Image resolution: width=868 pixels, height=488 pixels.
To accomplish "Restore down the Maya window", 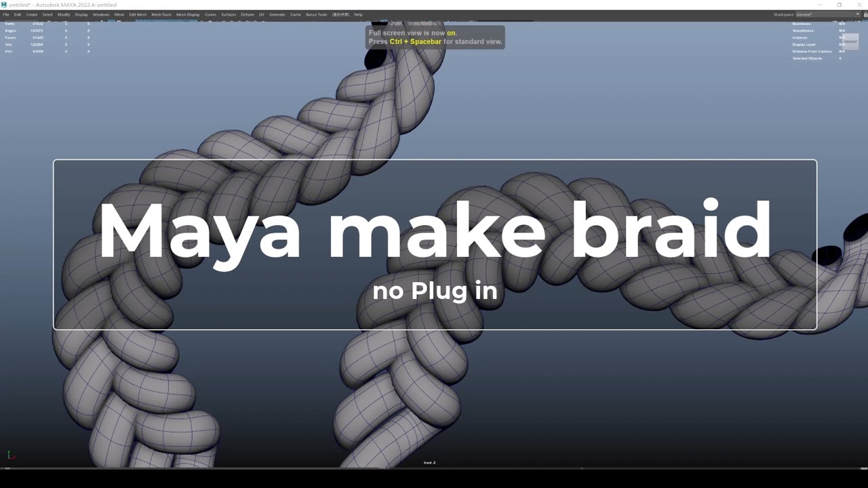I will tap(839, 5).
